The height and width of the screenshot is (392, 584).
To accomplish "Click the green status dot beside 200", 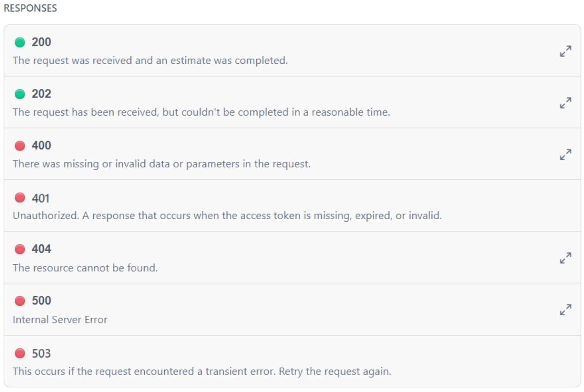I will [20, 42].
